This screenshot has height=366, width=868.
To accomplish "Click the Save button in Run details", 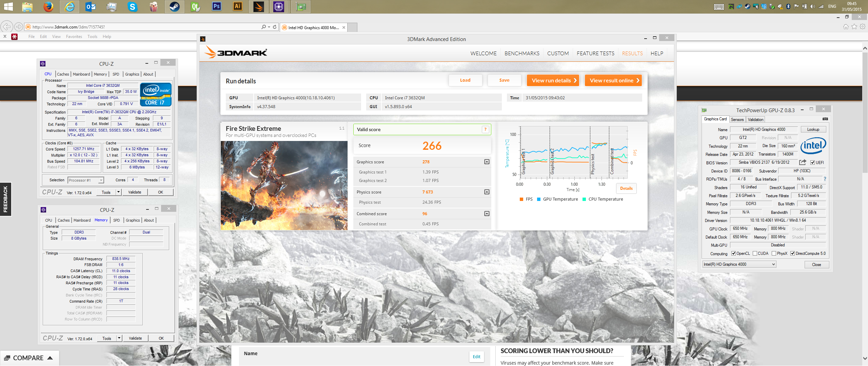I will tap(504, 80).
